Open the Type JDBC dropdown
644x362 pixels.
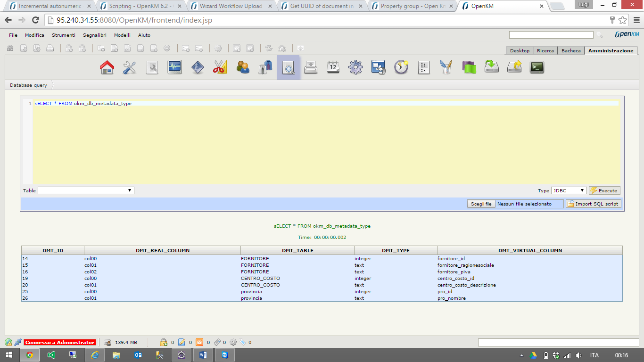coord(569,190)
